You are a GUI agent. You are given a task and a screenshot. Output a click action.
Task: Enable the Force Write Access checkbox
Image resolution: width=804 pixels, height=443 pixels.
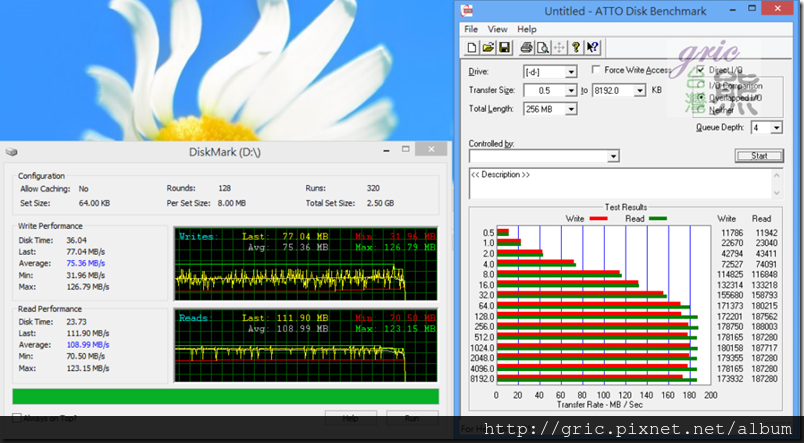tap(596, 69)
